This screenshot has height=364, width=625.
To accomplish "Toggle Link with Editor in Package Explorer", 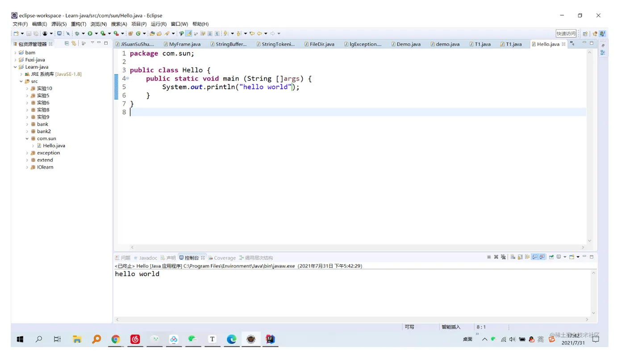I will pos(74,43).
